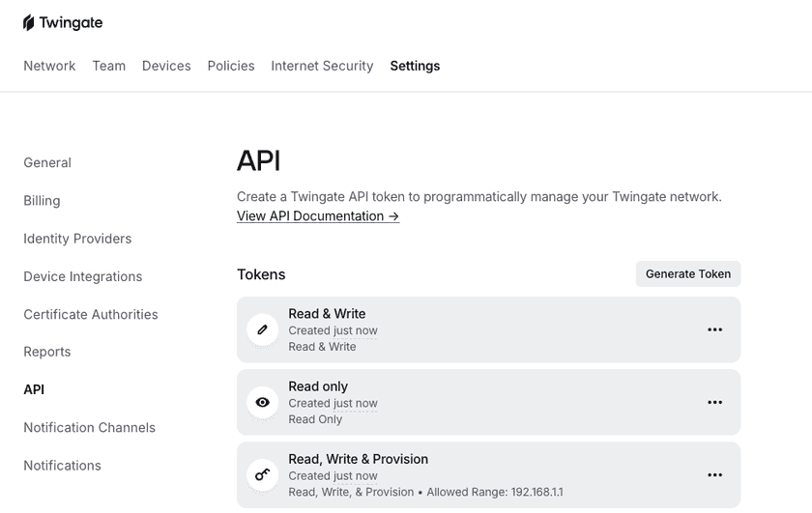Viewport: 812px width, 513px height.
Task: Select the Settings tab
Action: coord(415,66)
